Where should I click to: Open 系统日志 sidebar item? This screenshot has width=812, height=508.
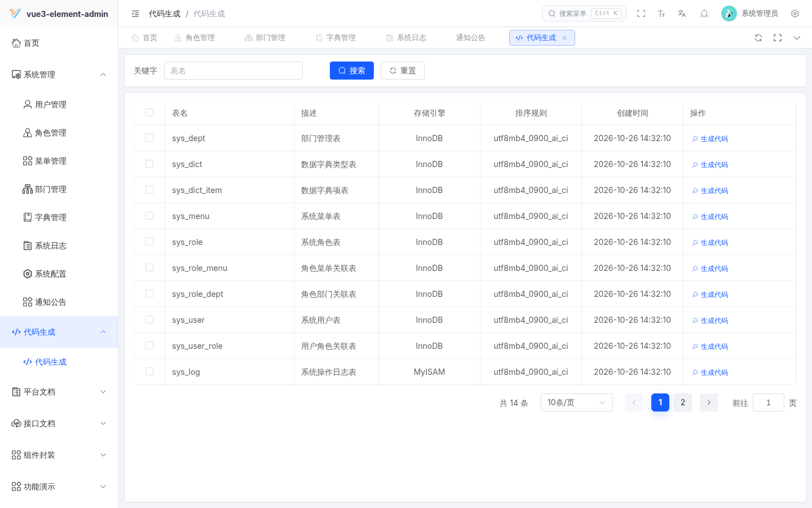[59, 246]
